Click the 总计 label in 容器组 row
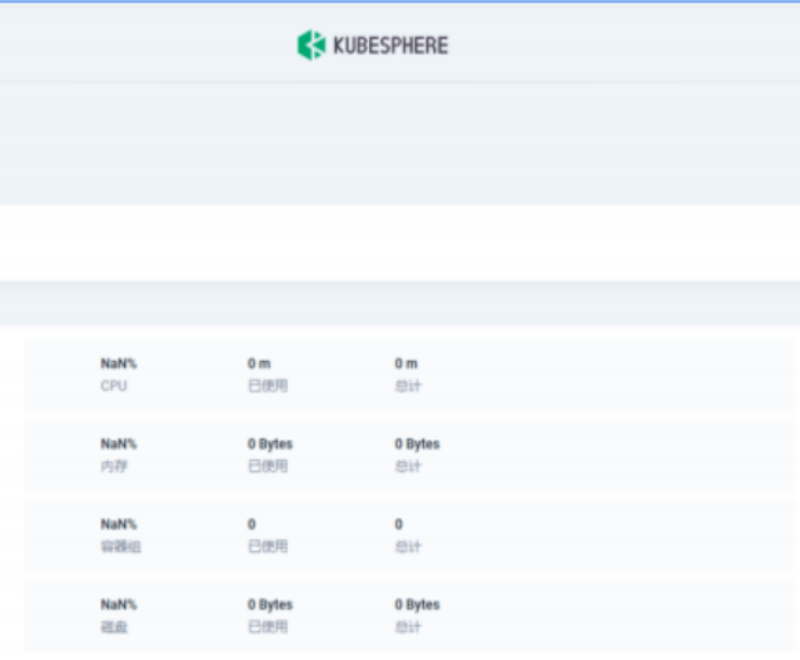The height and width of the screenshot is (660, 800). 407,546
